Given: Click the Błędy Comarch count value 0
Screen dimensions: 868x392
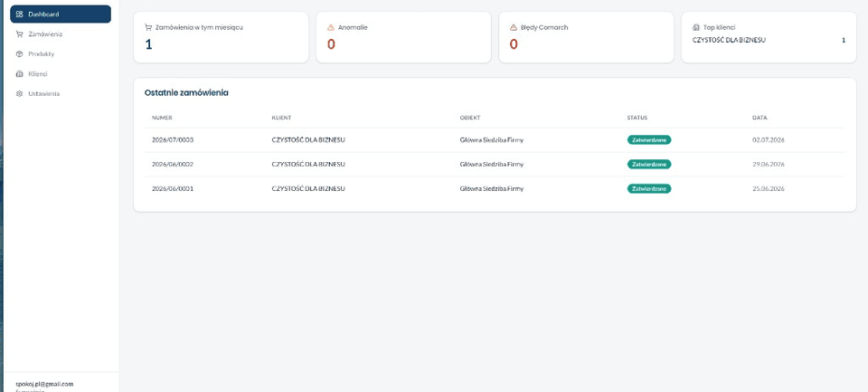Looking at the screenshot, I should click(514, 44).
